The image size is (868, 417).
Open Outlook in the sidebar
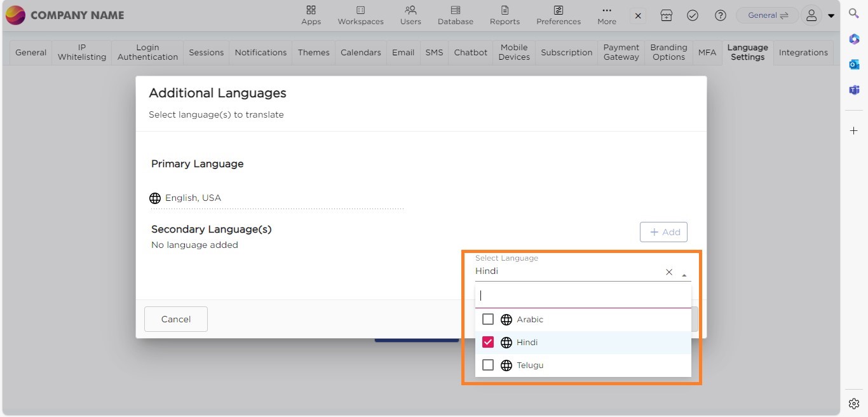click(x=854, y=65)
